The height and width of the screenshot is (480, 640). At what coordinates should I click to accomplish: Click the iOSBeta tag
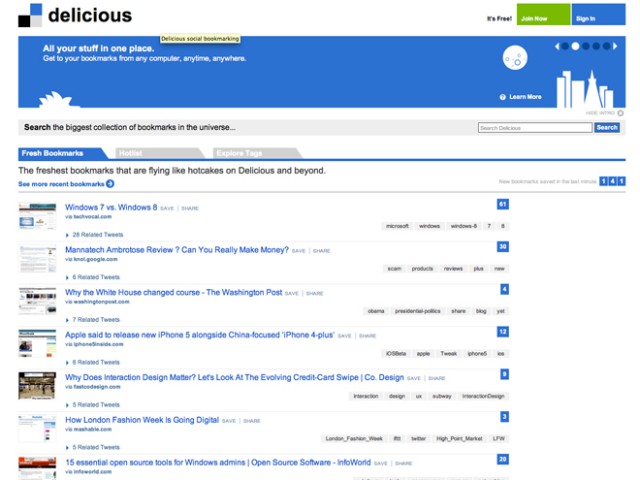pos(396,353)
